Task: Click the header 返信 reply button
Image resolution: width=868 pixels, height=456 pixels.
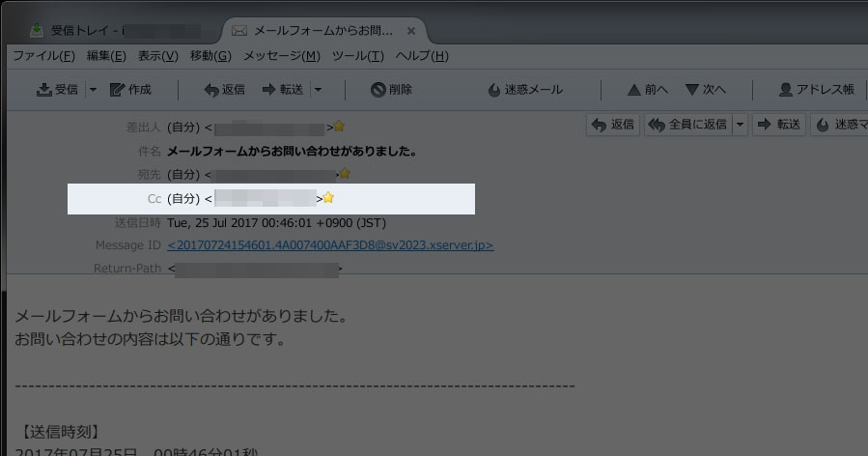Action: [613, 125]
